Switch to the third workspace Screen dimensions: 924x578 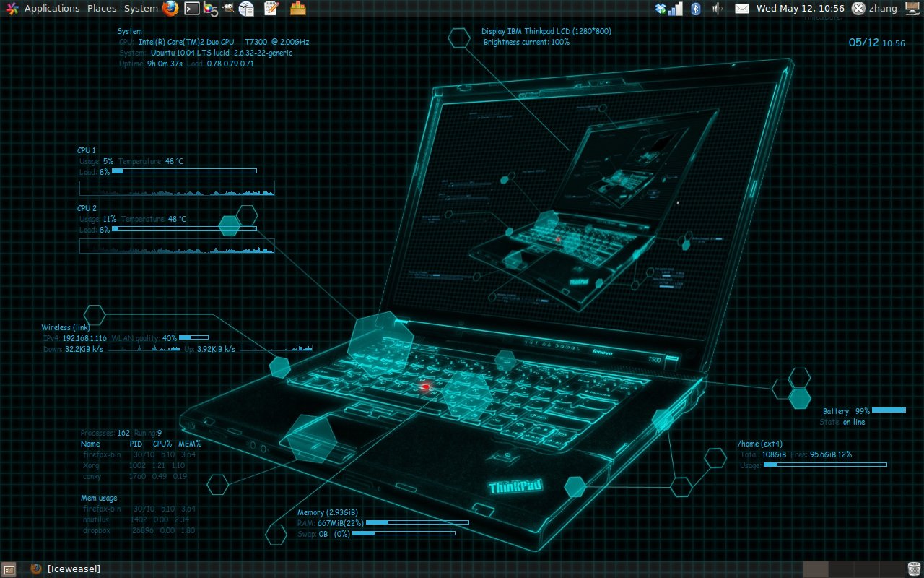866,569
